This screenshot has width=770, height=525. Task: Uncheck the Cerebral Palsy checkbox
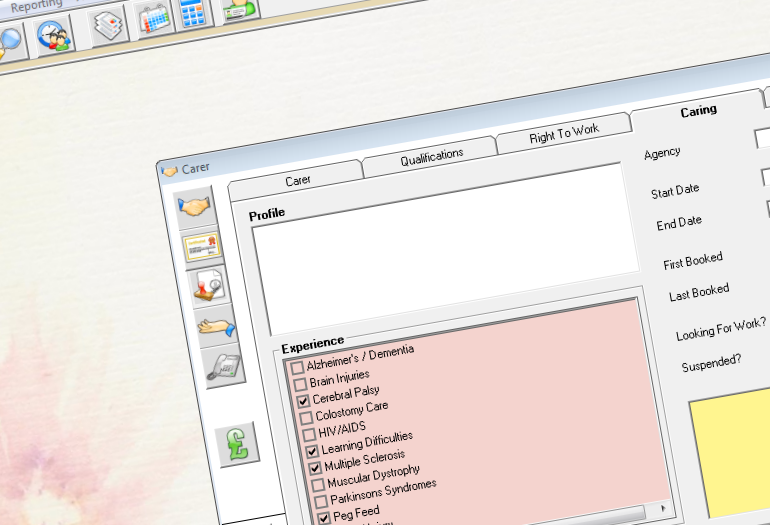(303, 400)
